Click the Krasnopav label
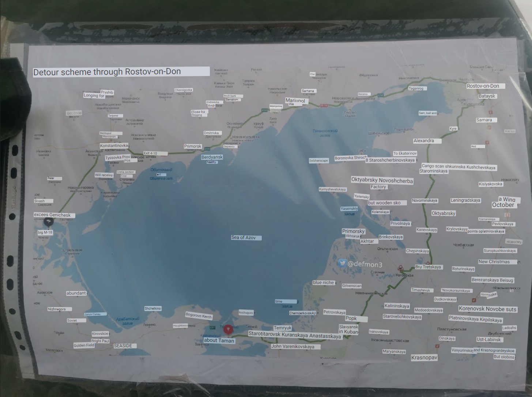The height and width of the screenshot is (397, 532). point(424,358)
